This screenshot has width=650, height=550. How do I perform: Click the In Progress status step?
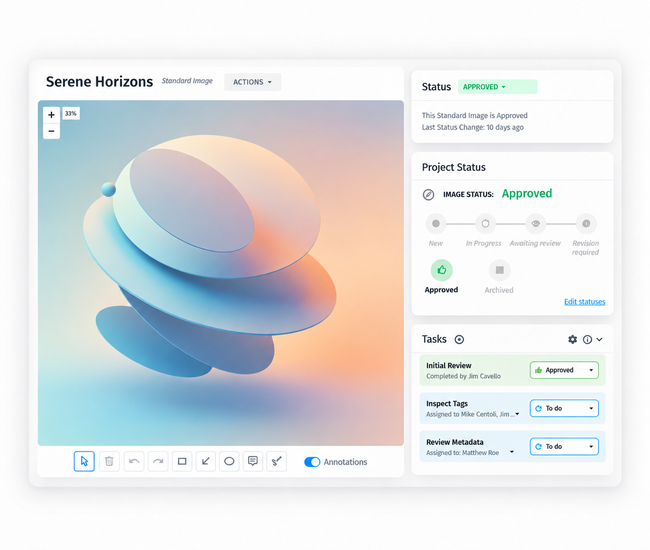[x=485, y=224]
